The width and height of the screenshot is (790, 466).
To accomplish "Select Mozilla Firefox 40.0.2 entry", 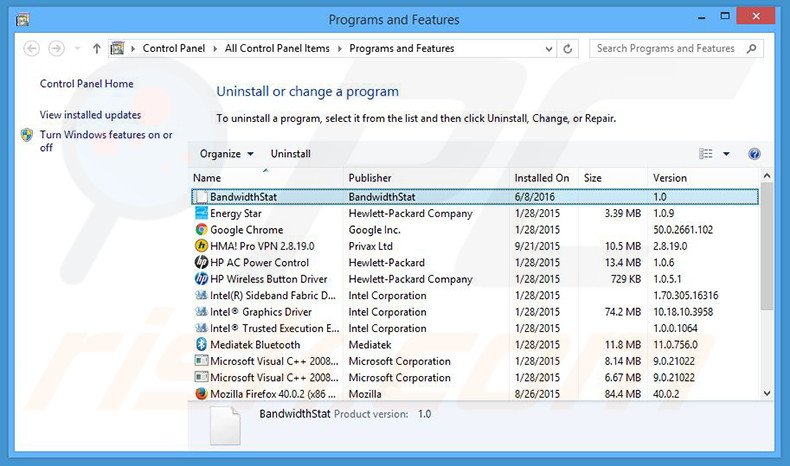I will pyautogui.click(x=273, y=394).
